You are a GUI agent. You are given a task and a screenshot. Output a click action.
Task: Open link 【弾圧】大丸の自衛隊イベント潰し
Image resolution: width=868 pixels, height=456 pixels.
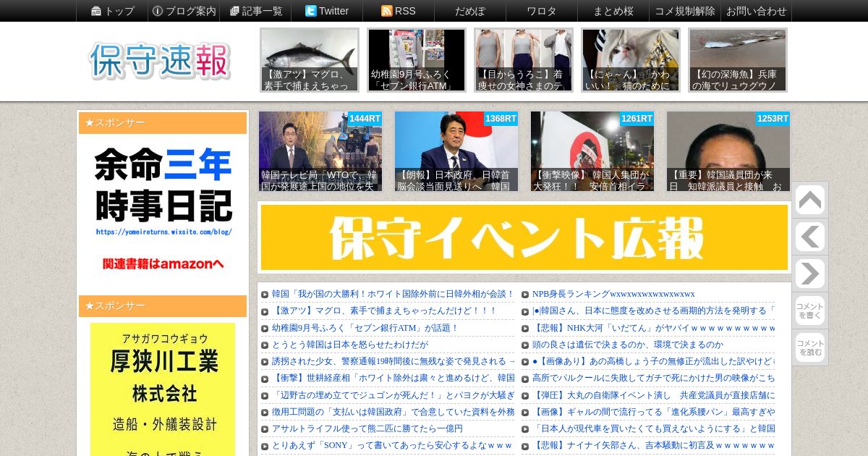click(653, 395)
